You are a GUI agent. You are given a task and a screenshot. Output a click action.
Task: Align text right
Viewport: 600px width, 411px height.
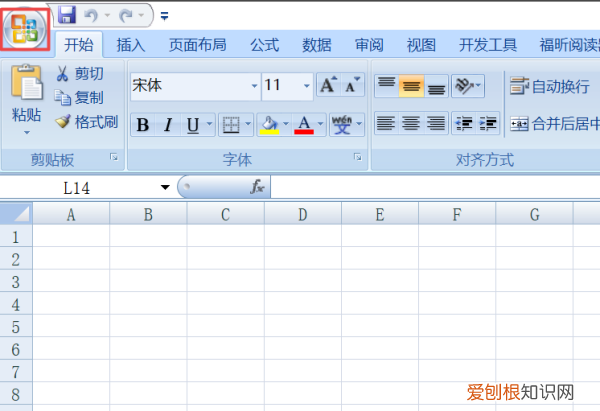[436, 123]
